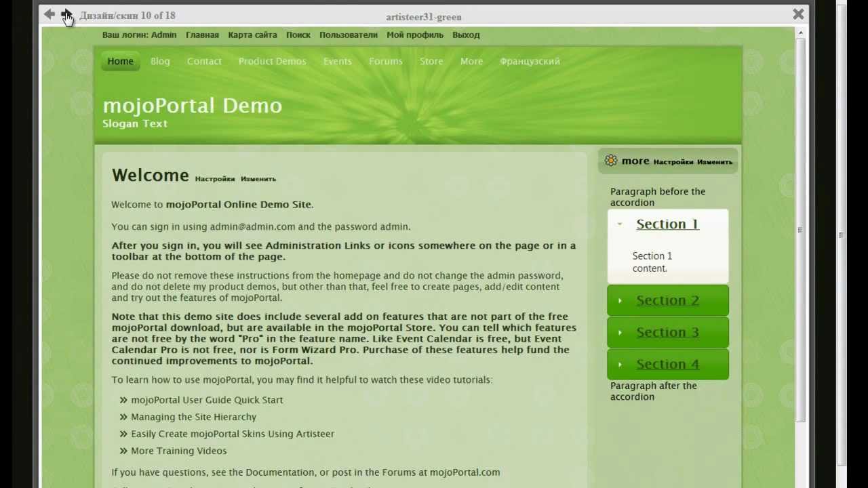The width and height of the screenshot is (868, 488).
Task: Open the Пользователи link
Action: [x=349, y=35]
